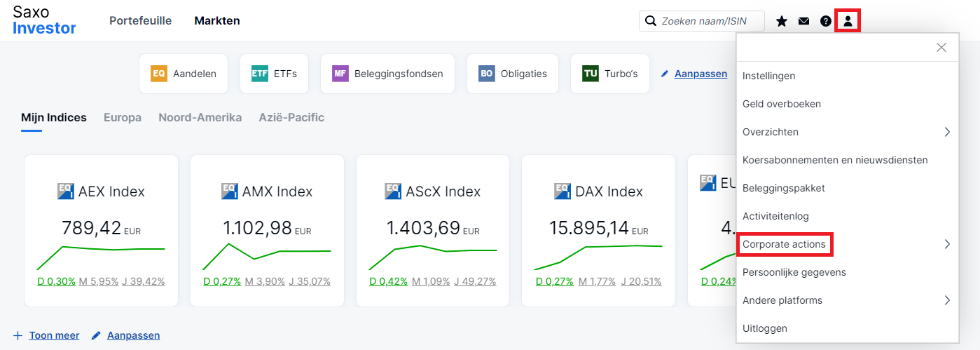Click the TU icon on Turbo's
The image size is (980, 350).
[591, 73]
